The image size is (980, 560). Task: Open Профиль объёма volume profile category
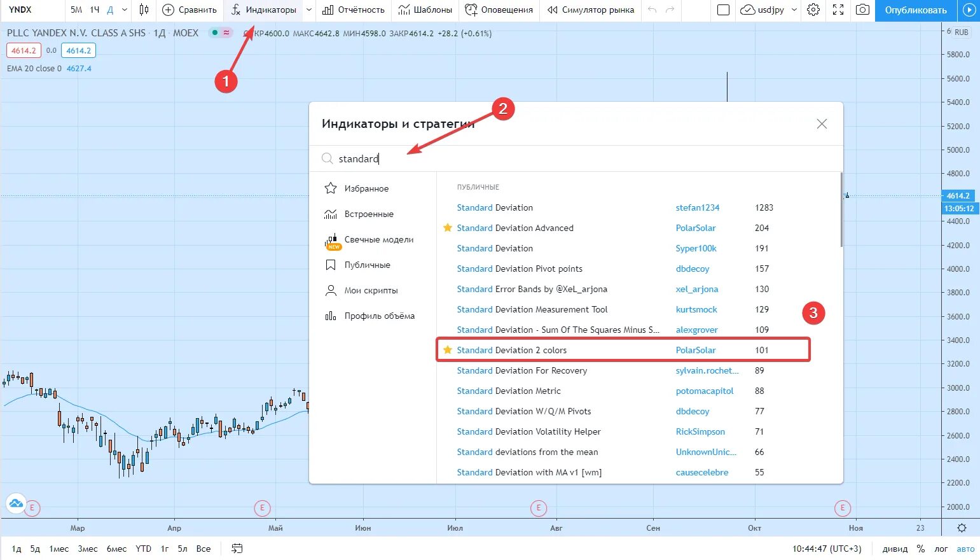coord(379,316)
